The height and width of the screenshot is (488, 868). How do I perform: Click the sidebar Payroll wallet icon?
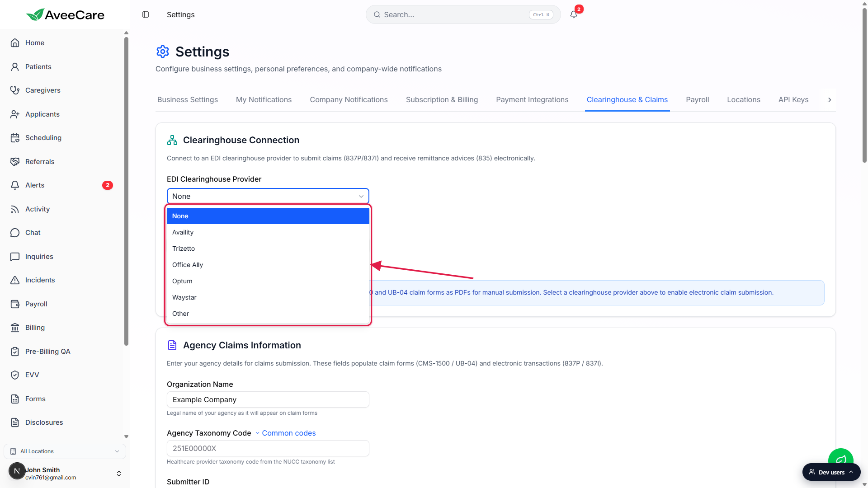pos(15,304)
